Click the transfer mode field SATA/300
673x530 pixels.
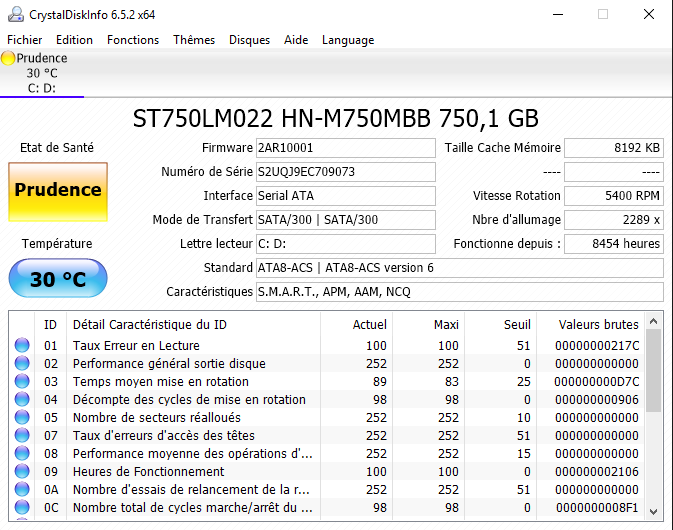(x=346, y=220)
